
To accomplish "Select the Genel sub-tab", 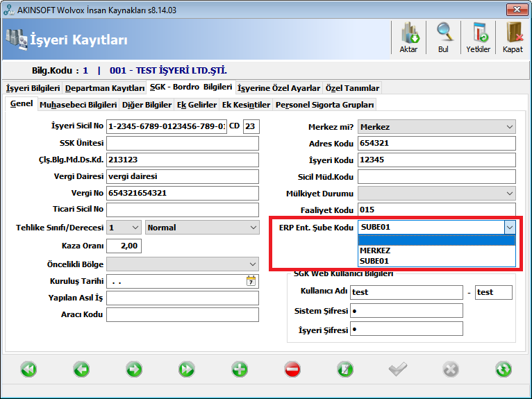I will point(22,103).
